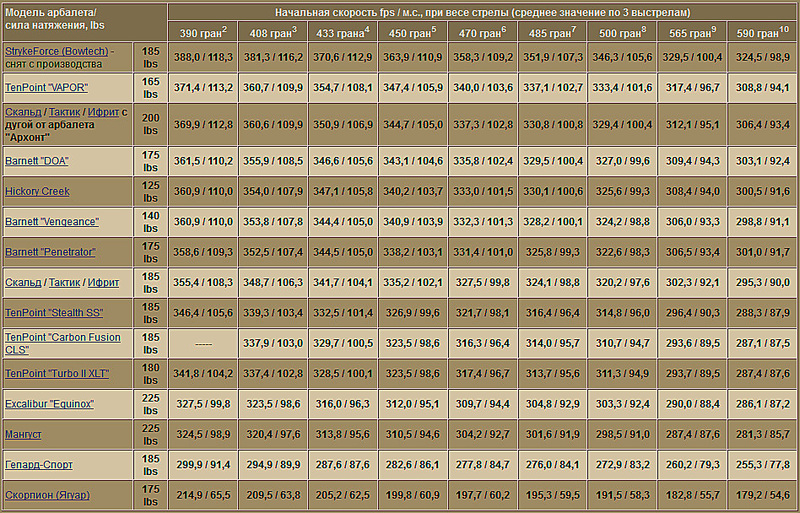The width and height of the screenshot is (800, 513).
Task: Select the cell "355,4 / 108,3"
Action: (203, 282)
